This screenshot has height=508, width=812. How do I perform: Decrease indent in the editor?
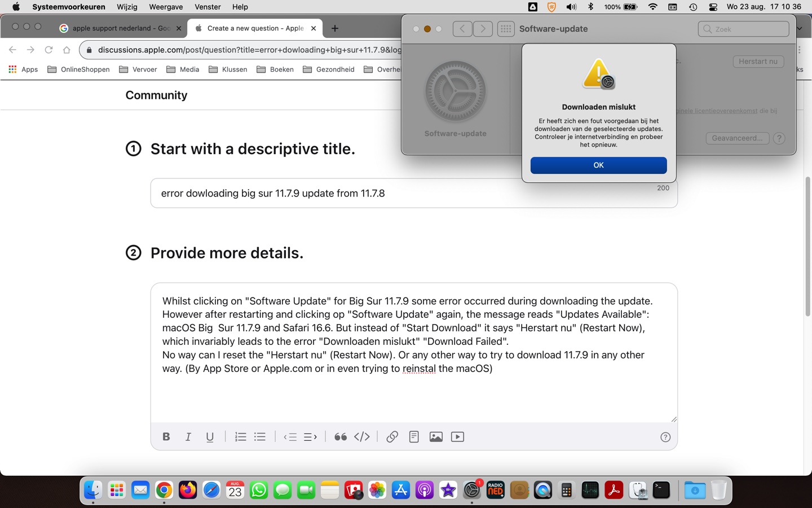(290, 436)
